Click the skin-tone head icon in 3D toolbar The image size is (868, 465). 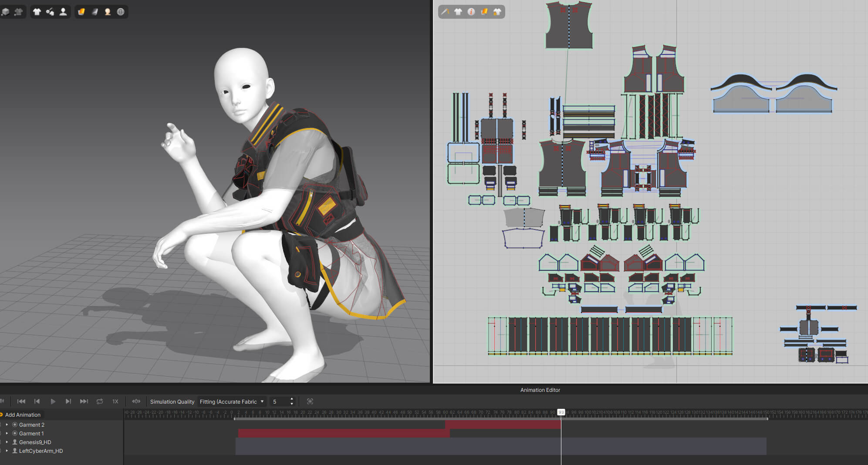pos(108,12)
